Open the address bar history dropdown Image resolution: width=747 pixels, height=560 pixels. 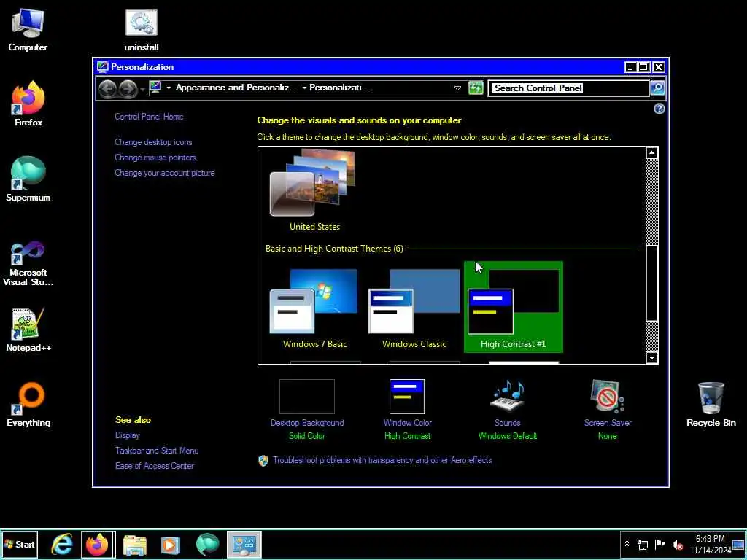[457, 88]
